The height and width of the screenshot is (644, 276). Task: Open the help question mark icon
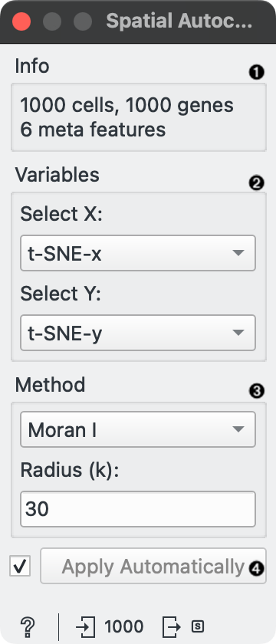(28, 627)
